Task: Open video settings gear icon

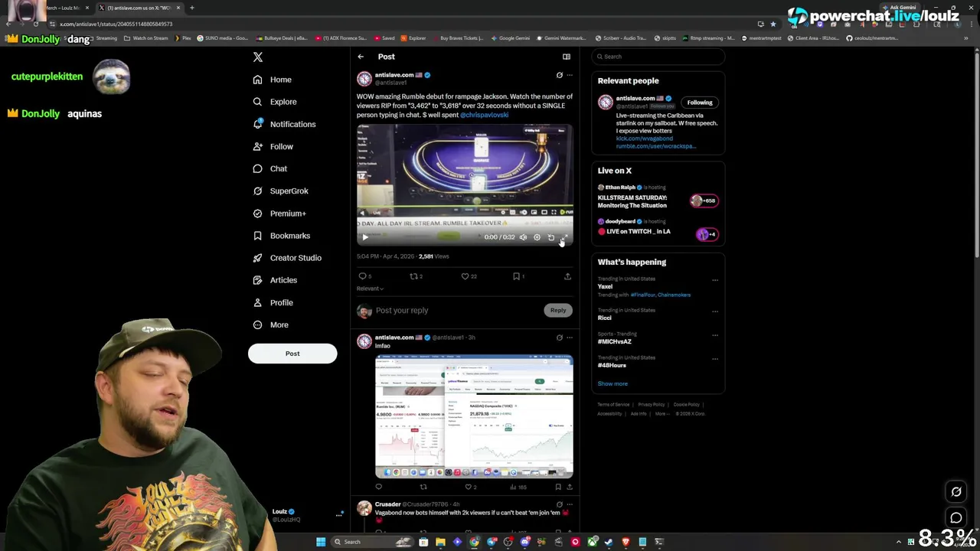Action: (537, 237)
